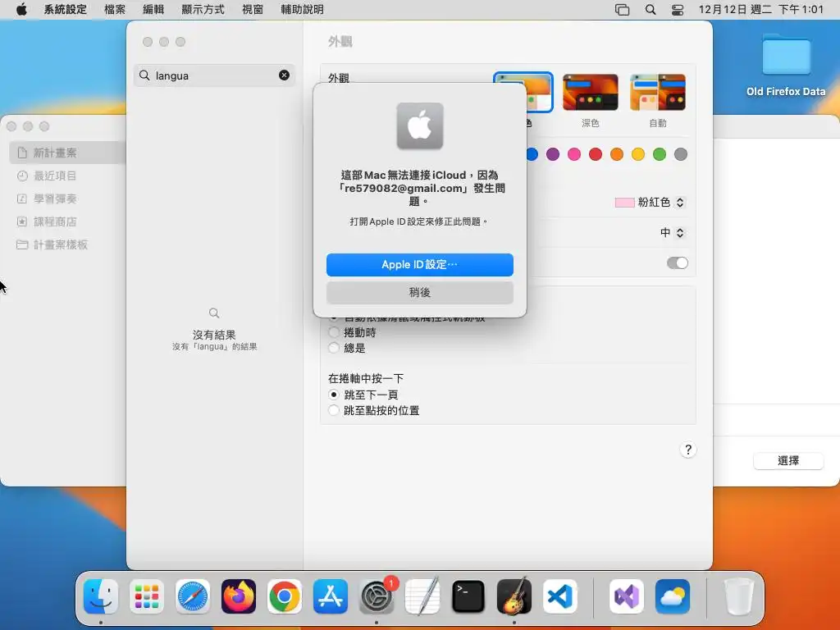Open Trash from the Dock

(739, 596)
